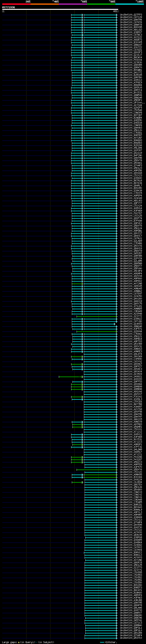146x644 pixels.
Task: Click the orange ~40% identity legend bar
Action: point(45,4)
